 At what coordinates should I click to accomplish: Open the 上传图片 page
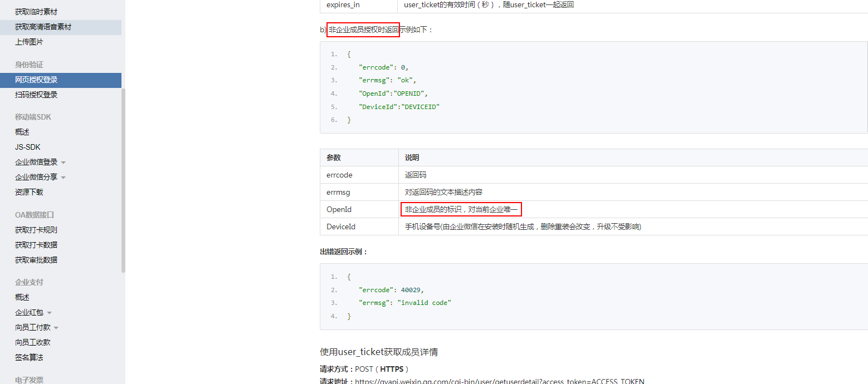tap(29, 41)
